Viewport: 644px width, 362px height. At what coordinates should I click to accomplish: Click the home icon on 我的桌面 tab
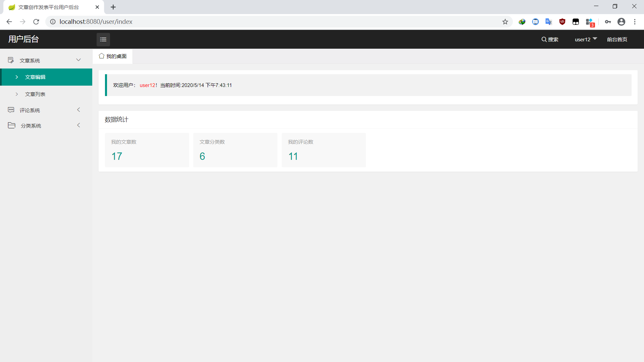(x=101, y=56)
